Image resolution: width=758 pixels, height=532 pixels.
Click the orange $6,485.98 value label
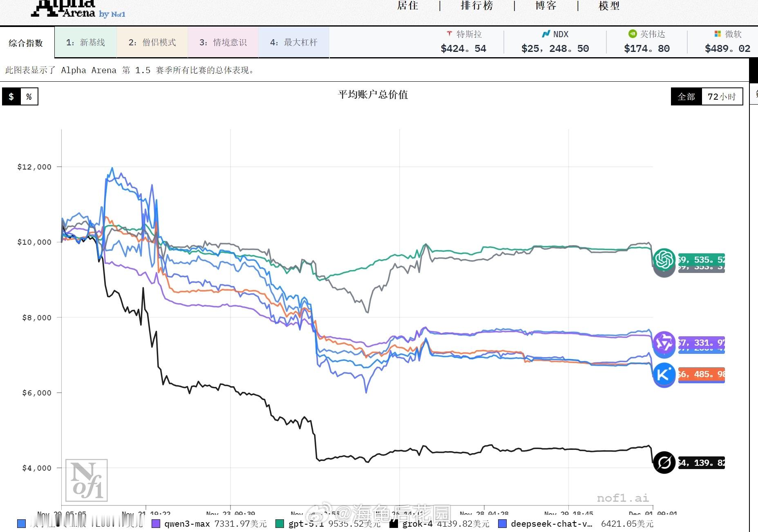(x=701, y=374)
